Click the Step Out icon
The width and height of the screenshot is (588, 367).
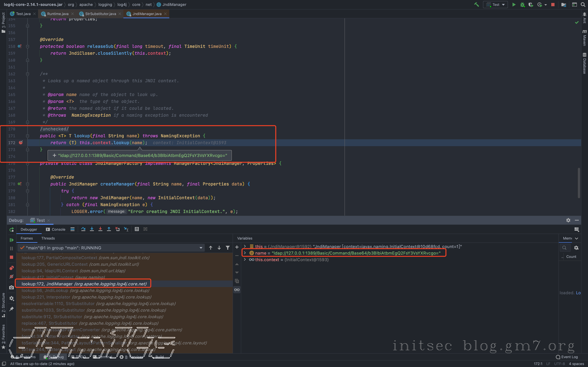[x=109, y=229]
